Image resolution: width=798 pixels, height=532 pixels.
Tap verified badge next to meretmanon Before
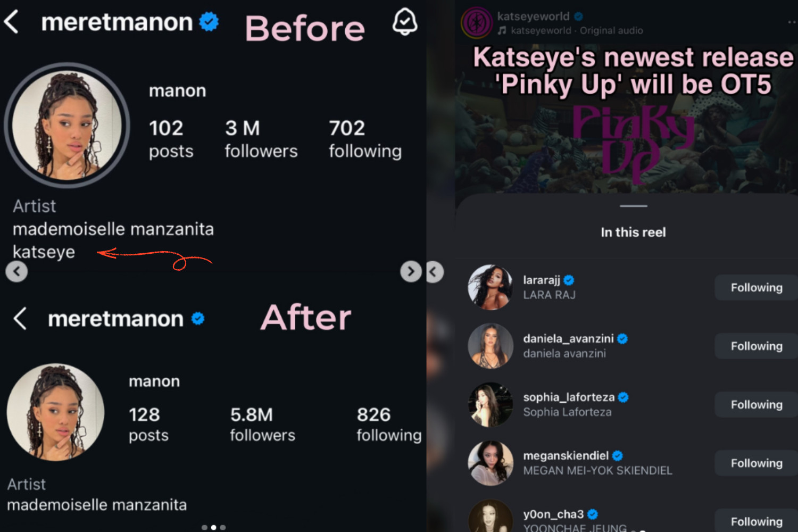point(209,22)
